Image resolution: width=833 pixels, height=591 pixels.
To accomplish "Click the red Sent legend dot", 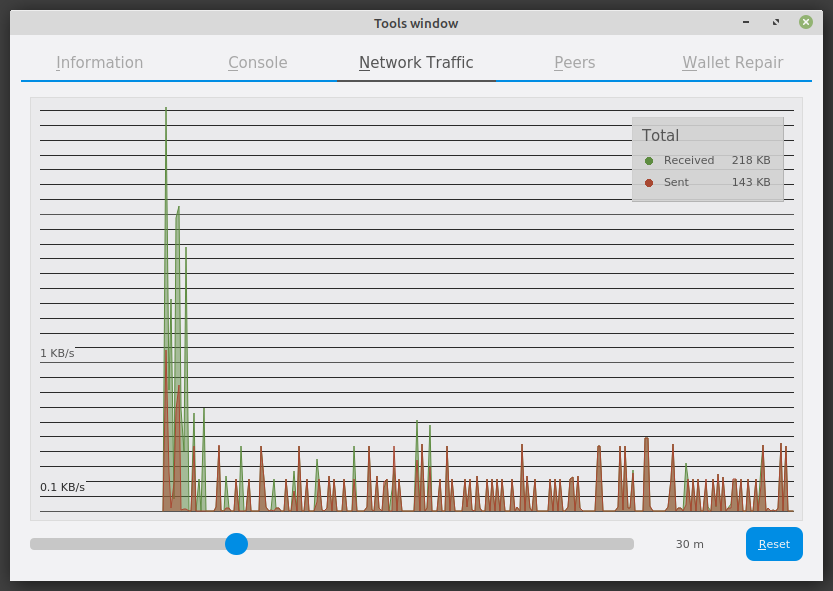I will (649, 183).
